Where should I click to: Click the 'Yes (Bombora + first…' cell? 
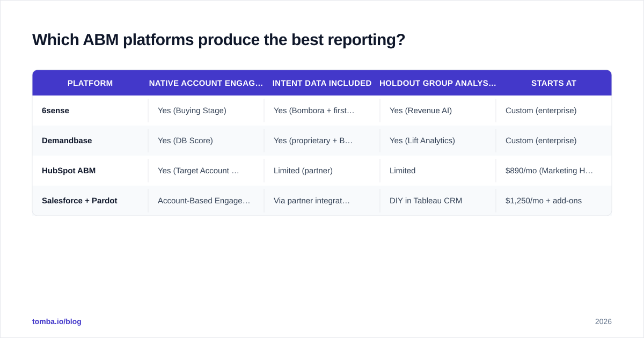[322, 111]
